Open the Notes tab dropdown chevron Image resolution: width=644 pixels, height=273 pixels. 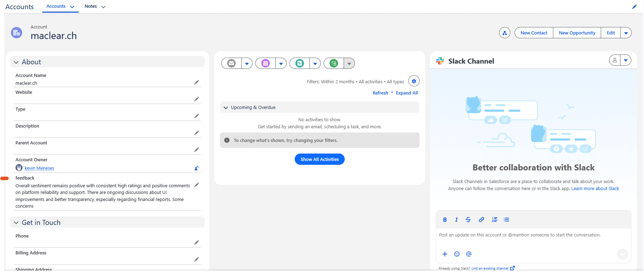tap(103, 7)
